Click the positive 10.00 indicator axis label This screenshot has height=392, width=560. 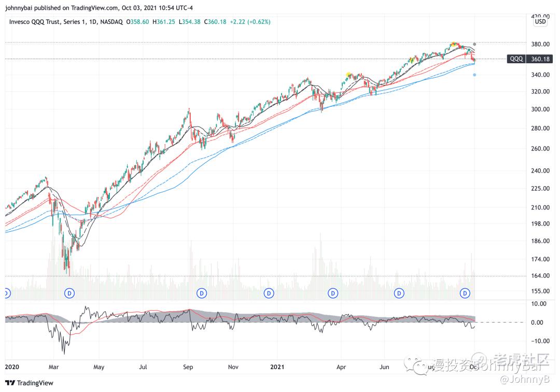tap(539, 304)
